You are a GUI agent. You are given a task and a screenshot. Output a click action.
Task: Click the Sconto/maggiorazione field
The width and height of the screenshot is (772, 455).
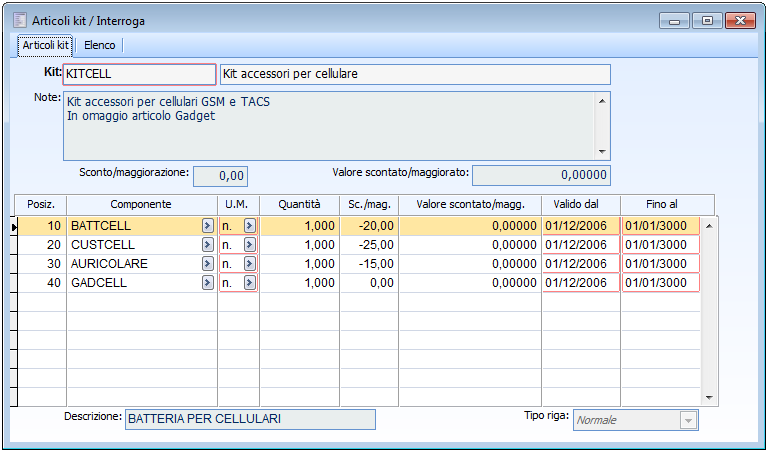point(220,176)
